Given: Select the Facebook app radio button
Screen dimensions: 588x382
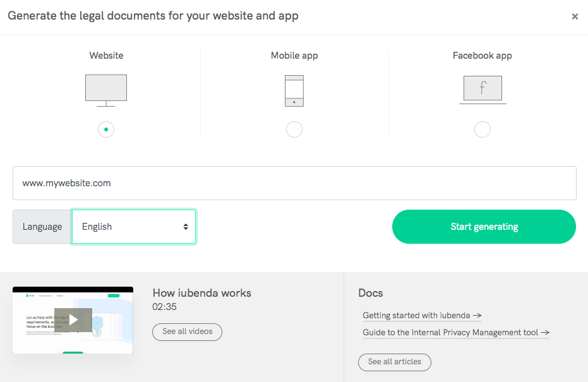Looking at the screenshot, I should tap(483, 129).
